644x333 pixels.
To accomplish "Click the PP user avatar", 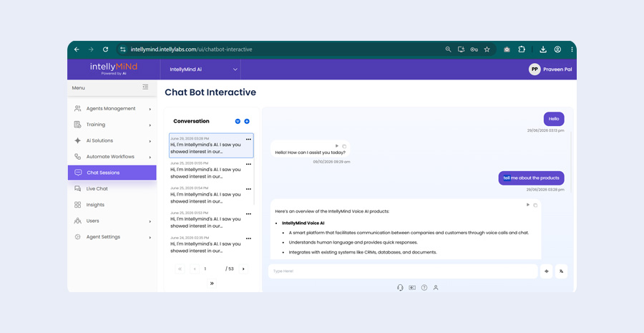I will 535,69.
